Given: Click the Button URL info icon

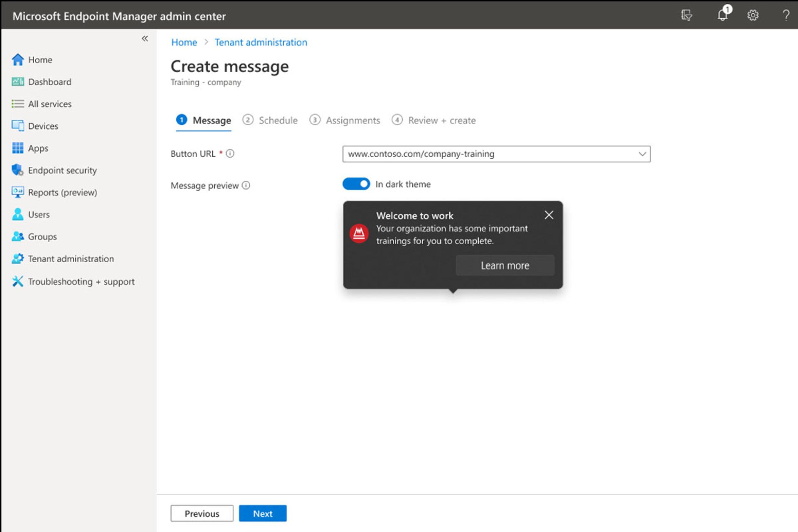Looking at the screenshot, I should click(x=230, y=154).
